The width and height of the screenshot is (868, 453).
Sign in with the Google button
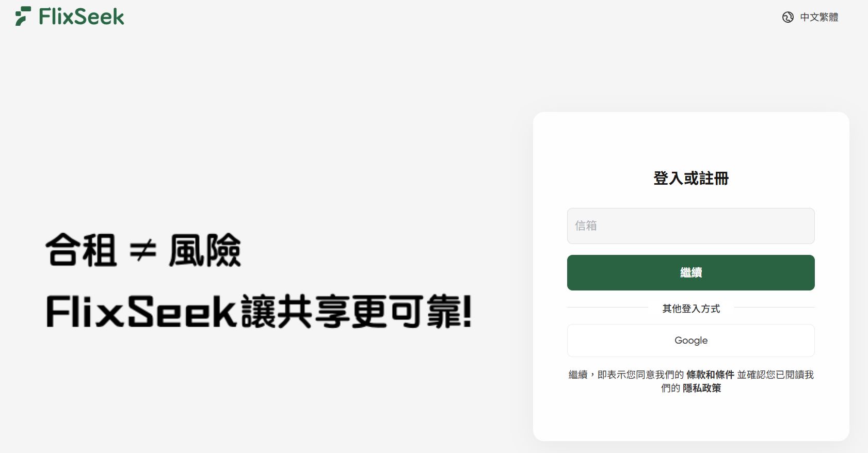pyautogui.click(x=690, y=341)
